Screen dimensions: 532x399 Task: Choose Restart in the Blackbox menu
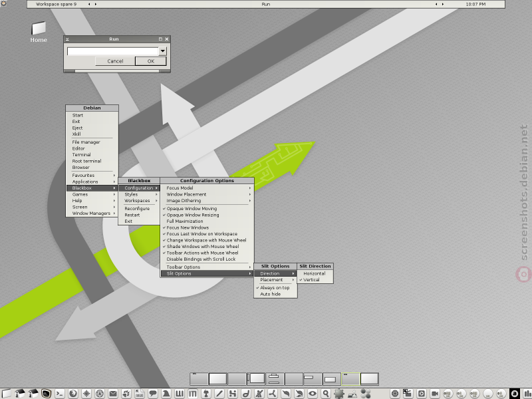click(x=139, y=215)
